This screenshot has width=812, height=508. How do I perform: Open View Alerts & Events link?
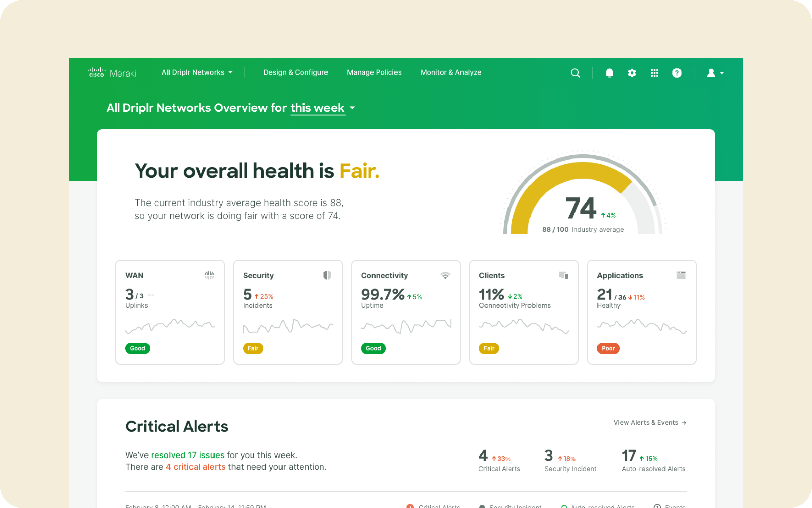pos(650,423)
